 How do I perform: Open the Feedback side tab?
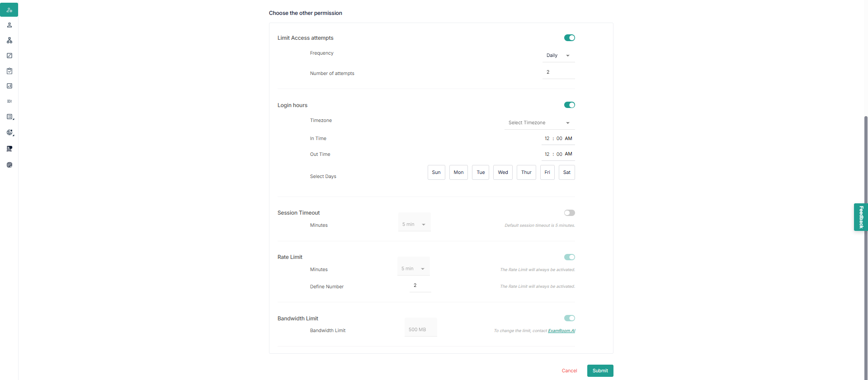861,217
